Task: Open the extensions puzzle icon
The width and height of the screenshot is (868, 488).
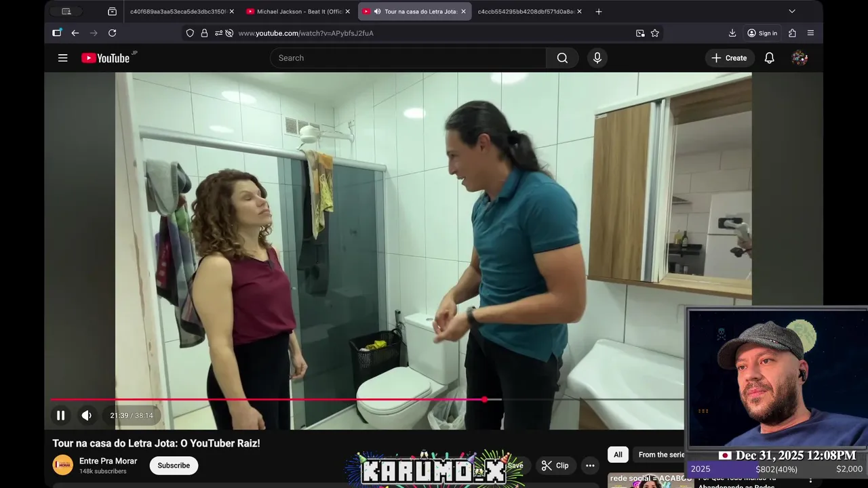Action: tap(792, 33)
